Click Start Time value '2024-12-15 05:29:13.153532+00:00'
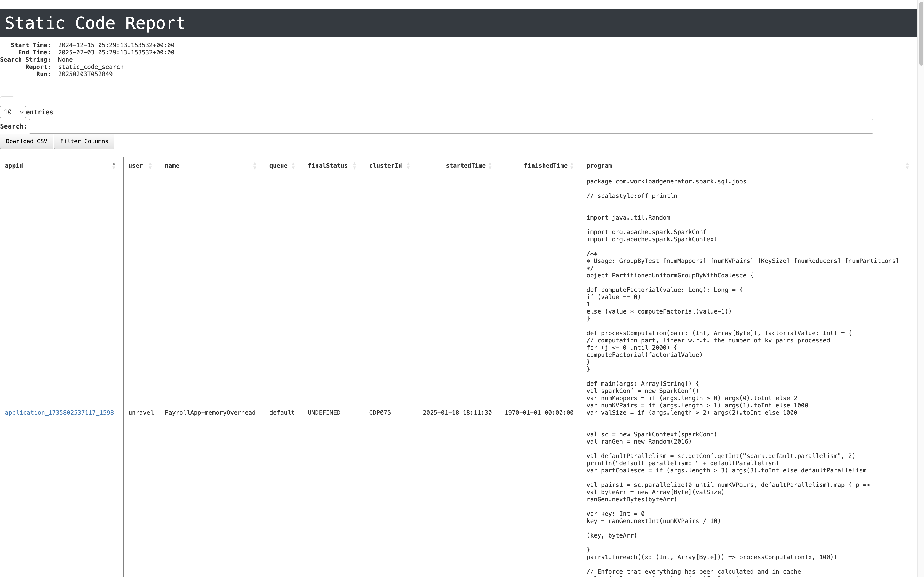The image size is (924, 577). (116, 45)
